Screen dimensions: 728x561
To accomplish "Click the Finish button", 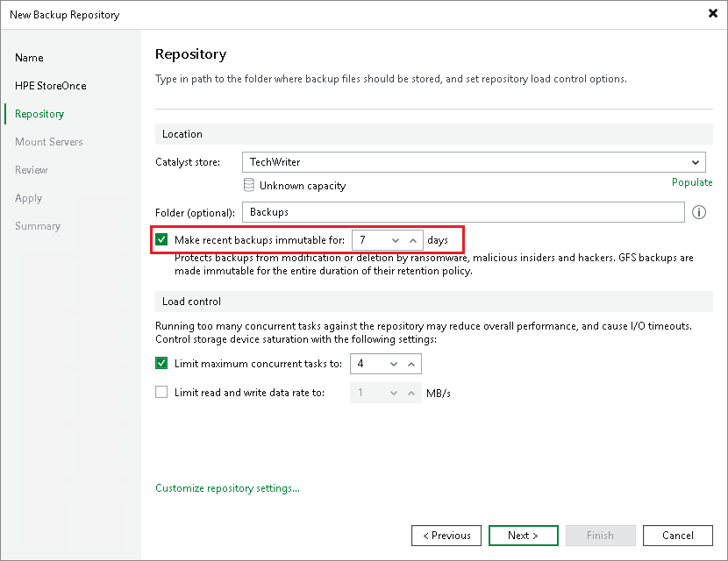I will [x=600, y=536].
